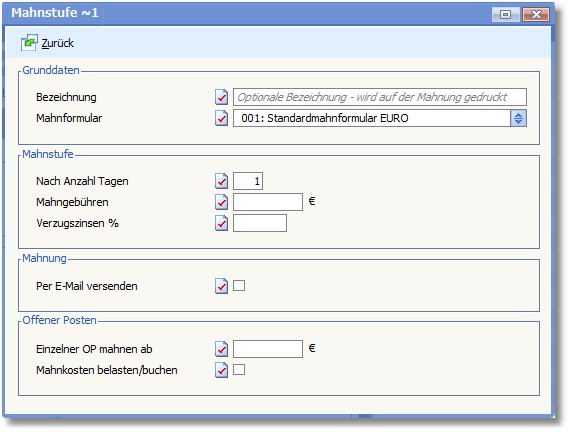Click the Zurück button label

pyautogui.click(x=57, y=43)
